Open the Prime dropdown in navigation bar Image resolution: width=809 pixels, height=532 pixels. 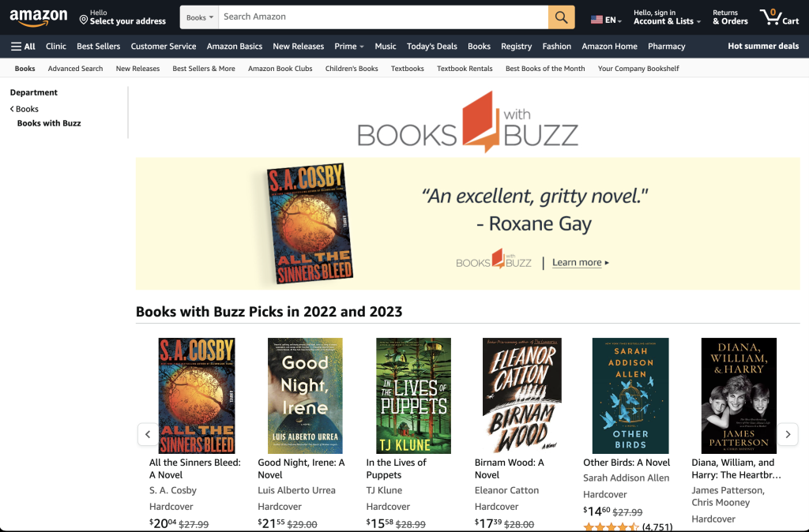(x=349, y=47)
